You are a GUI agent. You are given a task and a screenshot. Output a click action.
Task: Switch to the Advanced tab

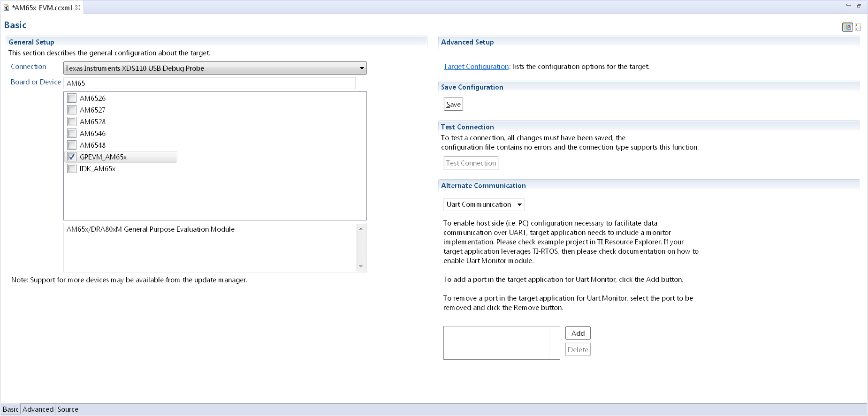tap(38, 409)
